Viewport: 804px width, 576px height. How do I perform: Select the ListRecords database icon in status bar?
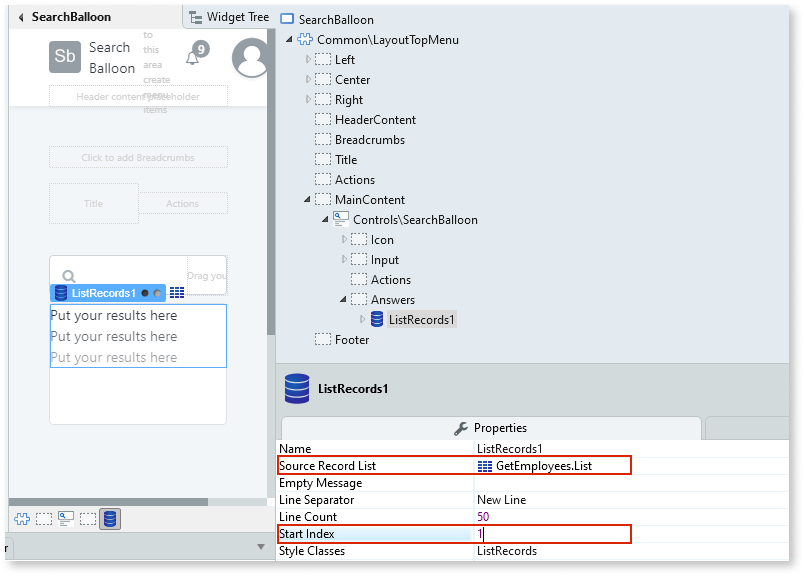(110, 518)
